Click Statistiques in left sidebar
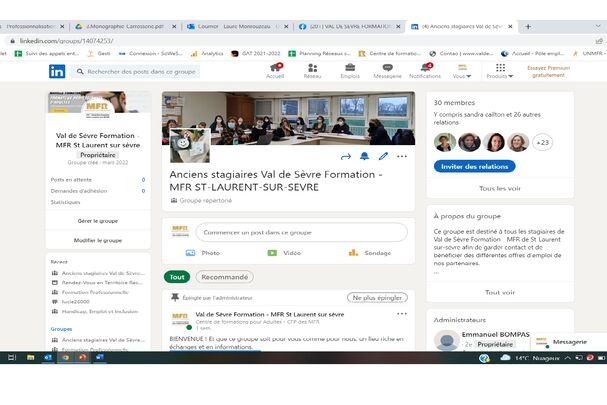The width and height of the screenshot is (607, 405). 65,202
